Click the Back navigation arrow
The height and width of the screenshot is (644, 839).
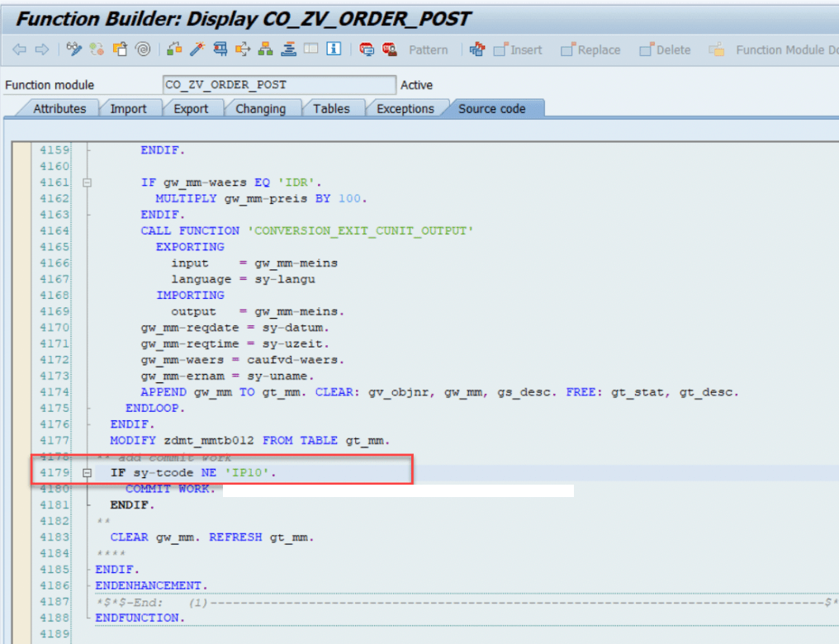[19, 50]
